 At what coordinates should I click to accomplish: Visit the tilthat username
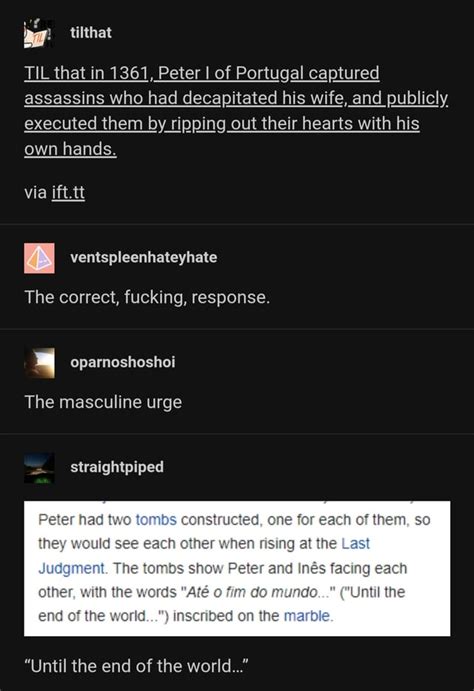91,33
